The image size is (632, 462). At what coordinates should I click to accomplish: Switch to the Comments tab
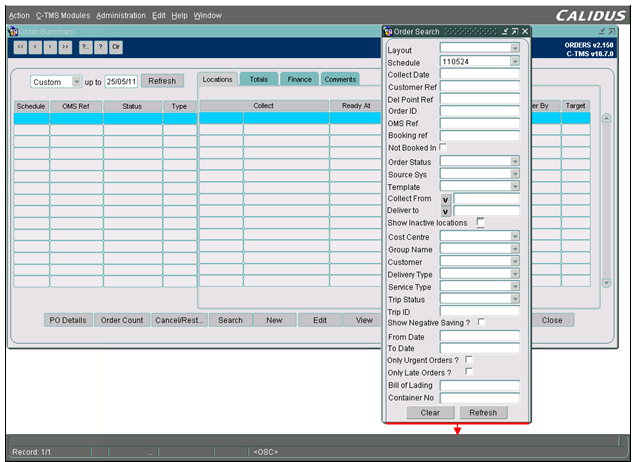coord(340,79)
